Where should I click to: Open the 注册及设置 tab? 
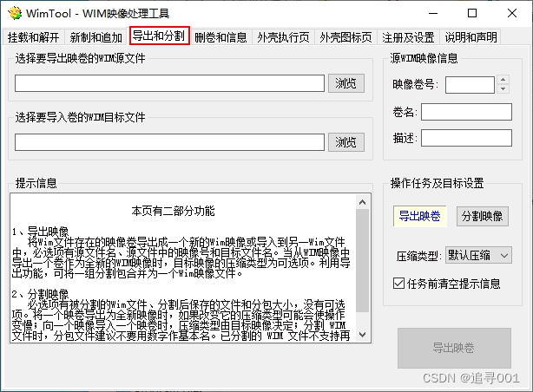[x=408, y=37]
